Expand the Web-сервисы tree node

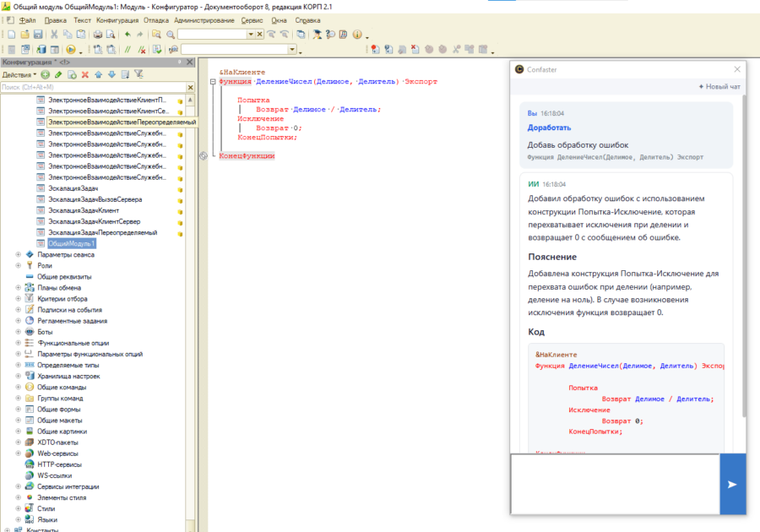tap(18, 453)
